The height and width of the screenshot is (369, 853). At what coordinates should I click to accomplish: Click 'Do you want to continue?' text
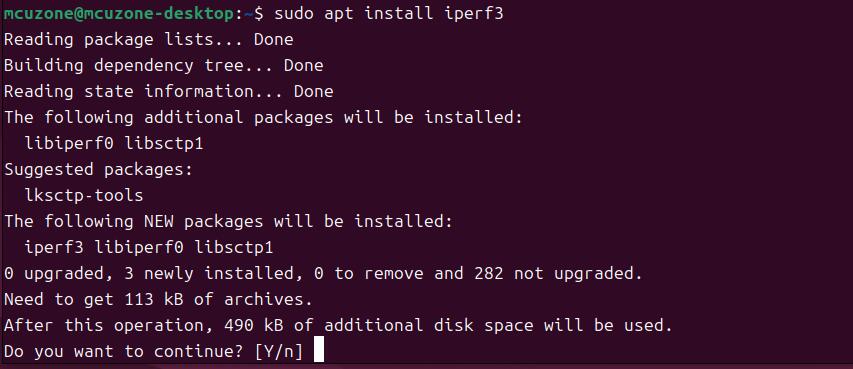pos(123,352)
